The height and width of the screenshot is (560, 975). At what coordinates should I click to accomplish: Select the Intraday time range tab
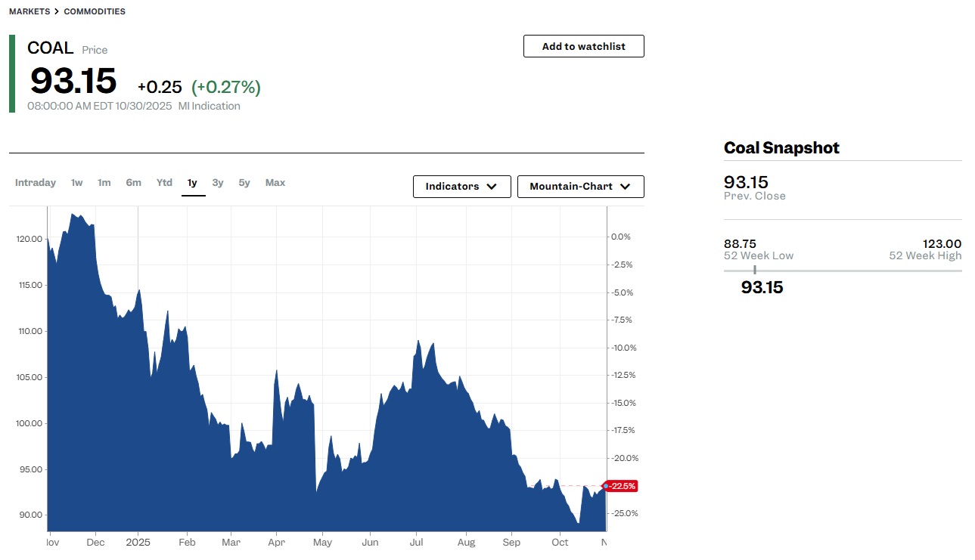pos(36,182)
